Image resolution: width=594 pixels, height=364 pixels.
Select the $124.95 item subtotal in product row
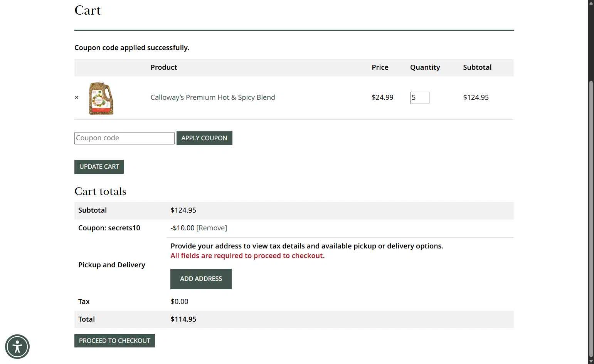[x=476, y=97]
